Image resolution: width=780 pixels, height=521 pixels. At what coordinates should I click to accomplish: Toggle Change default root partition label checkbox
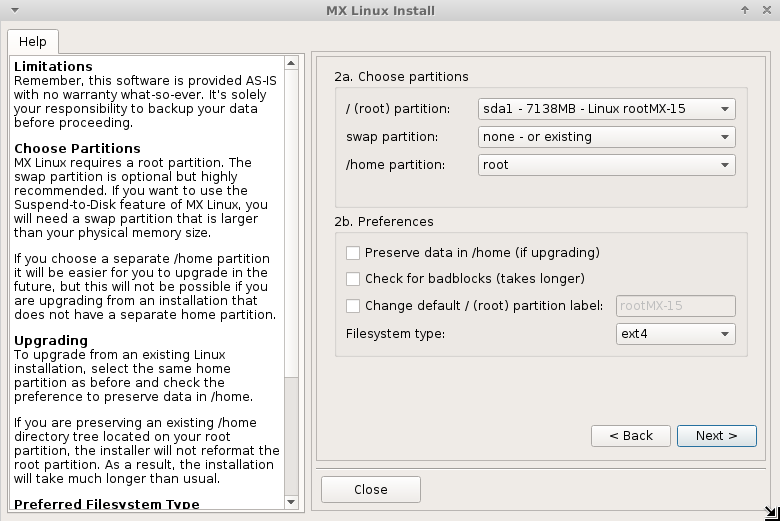353,306
